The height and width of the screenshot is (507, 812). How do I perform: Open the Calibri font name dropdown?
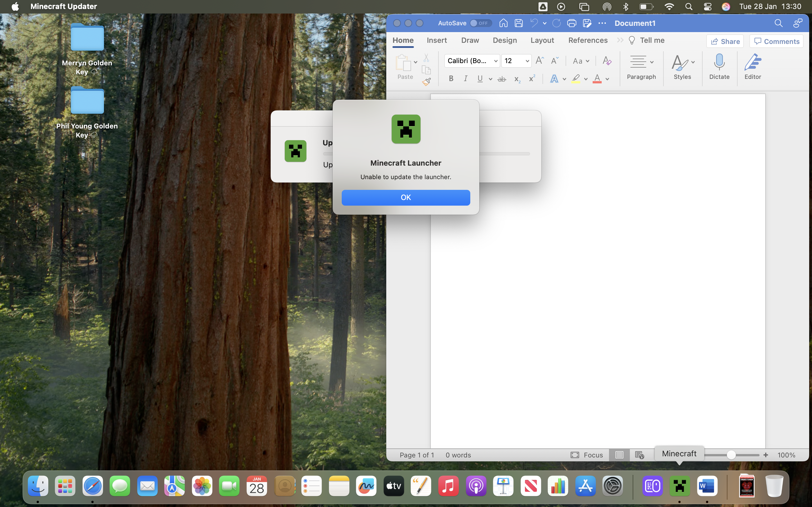coord(495,61)
